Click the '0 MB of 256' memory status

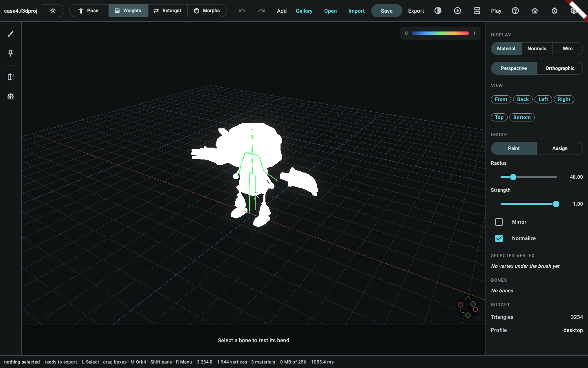coord(293,362)
